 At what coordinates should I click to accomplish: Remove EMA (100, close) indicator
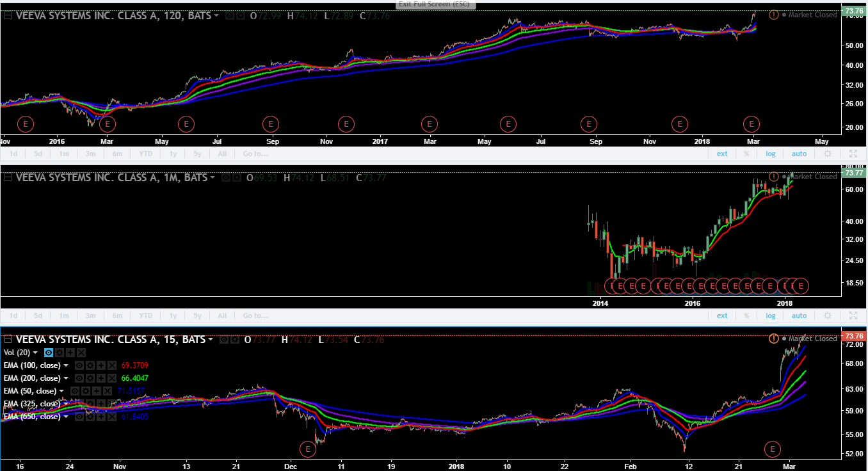coord(112,365)
